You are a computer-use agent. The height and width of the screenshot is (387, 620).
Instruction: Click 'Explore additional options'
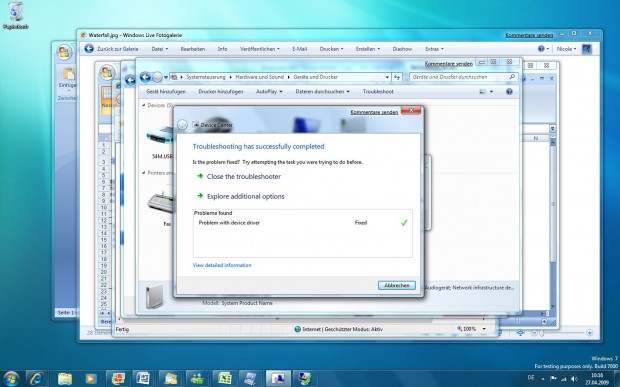246,196
